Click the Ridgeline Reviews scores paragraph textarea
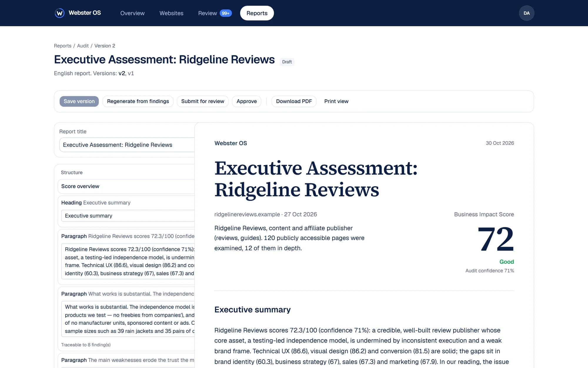 click(x=128, y=261)
